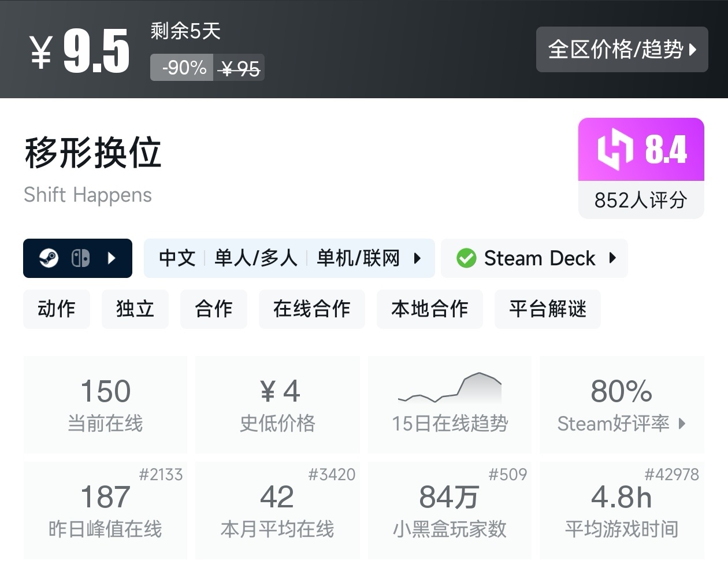
Task: Select the 独立 tag
Action: 135,309
